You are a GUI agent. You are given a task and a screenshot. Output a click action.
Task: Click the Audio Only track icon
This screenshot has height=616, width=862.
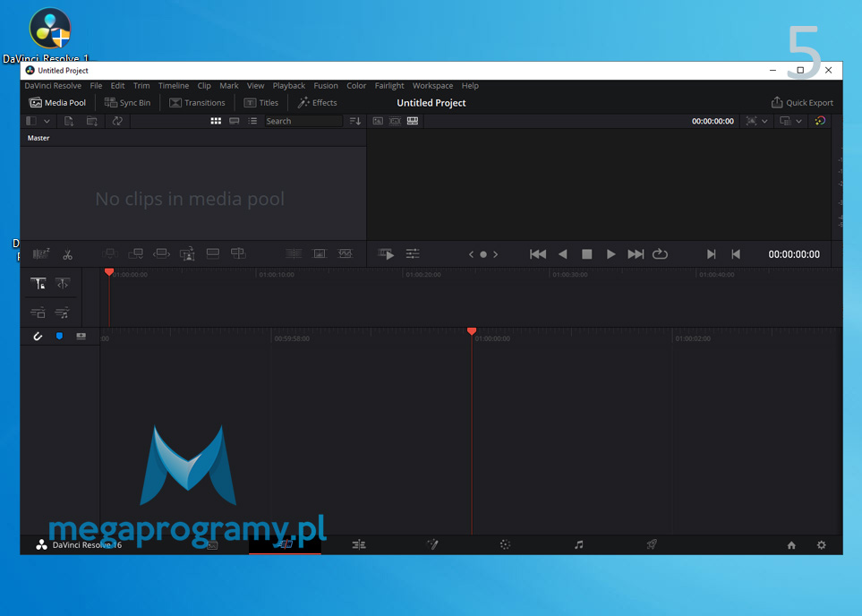[x=62, y=313]
